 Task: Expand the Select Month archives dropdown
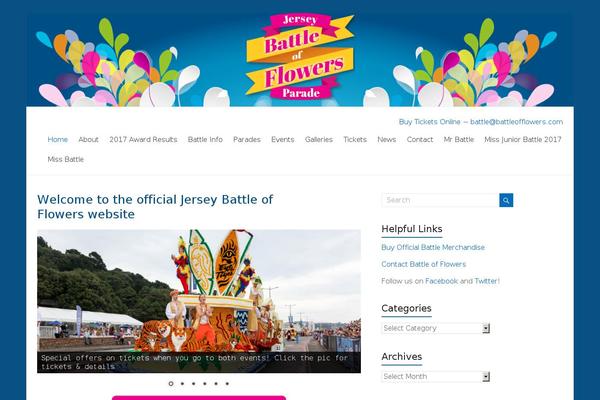pos(435,376)
